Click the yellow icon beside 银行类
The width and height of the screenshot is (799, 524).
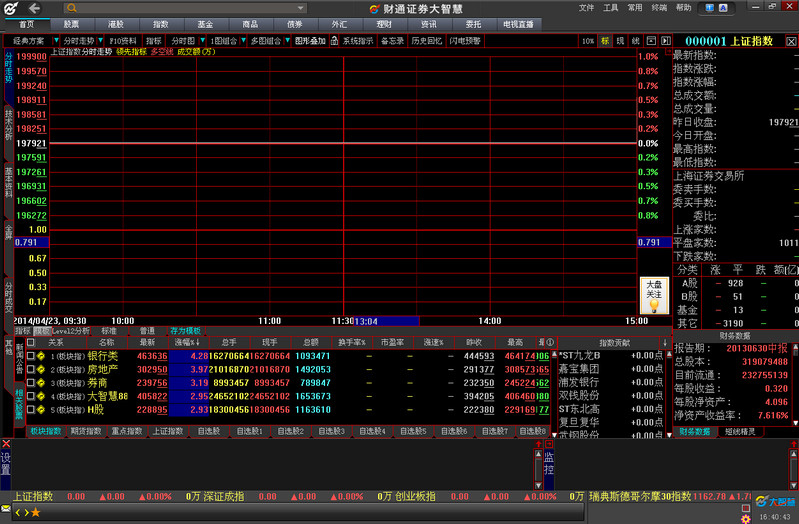tap(41, 356)
